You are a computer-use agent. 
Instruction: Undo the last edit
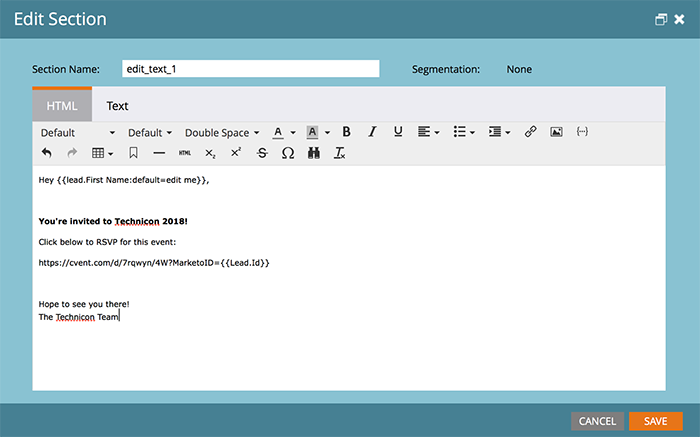46,153
